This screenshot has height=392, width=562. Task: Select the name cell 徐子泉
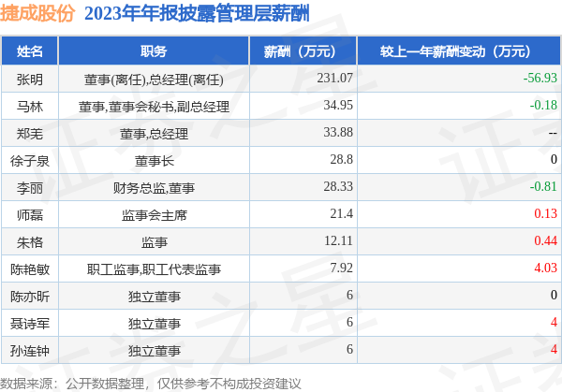pos(29,161)
